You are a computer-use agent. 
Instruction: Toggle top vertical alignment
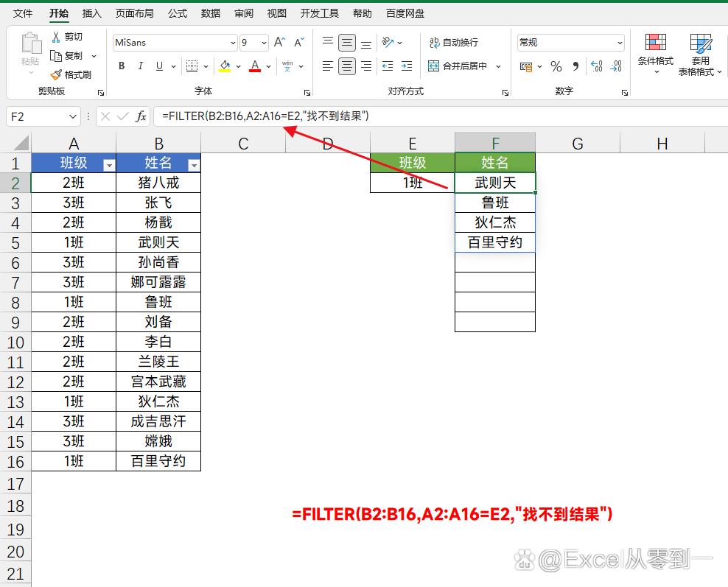[x=328, y=42]
